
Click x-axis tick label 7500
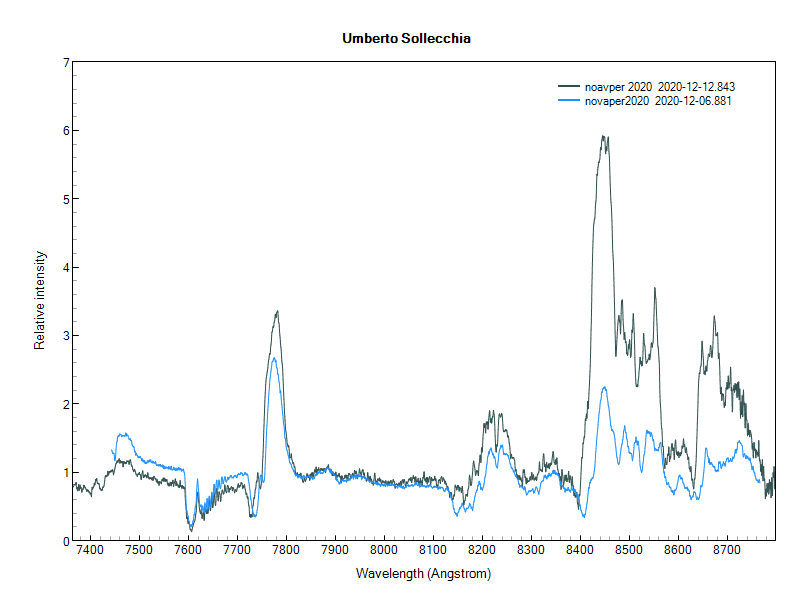coord(139,550)
